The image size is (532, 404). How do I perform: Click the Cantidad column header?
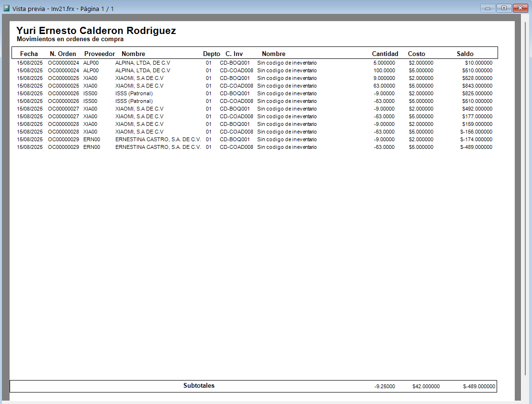click(385, 54)
